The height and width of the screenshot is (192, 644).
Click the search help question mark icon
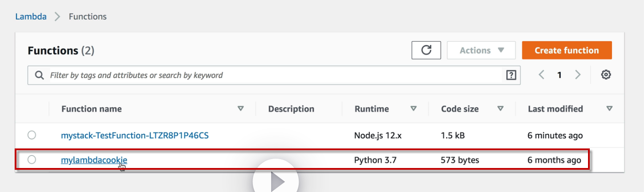pos(511,75)
